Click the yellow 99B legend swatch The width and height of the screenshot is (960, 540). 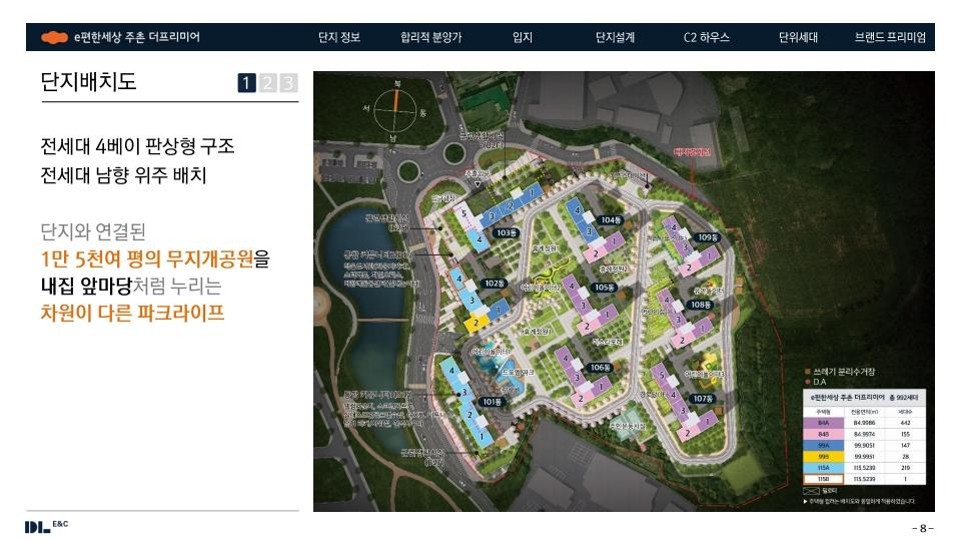[823, 456]
